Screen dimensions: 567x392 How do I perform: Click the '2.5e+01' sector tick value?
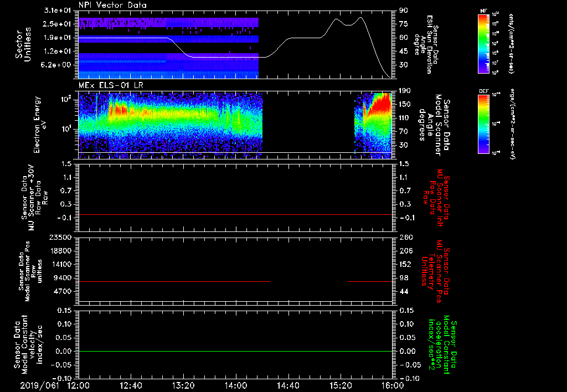[58, 24]
